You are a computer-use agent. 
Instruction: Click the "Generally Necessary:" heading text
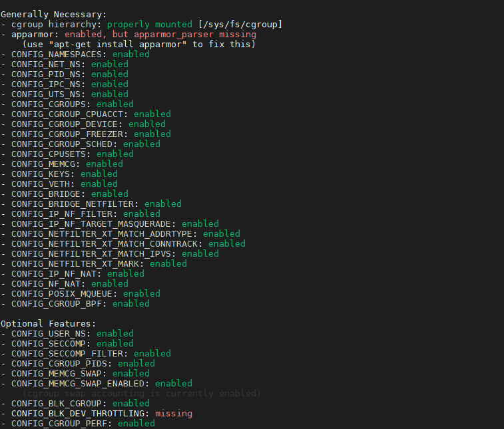pos(53,14)
